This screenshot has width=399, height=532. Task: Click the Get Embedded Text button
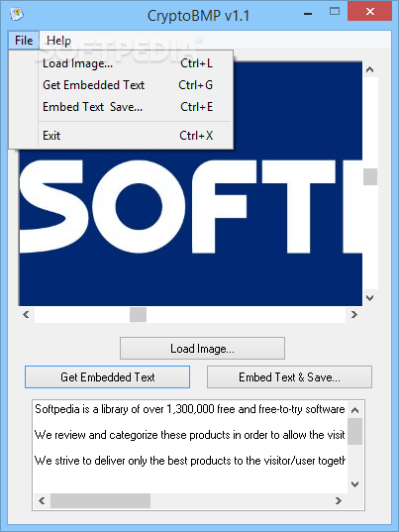coord(108,376)
